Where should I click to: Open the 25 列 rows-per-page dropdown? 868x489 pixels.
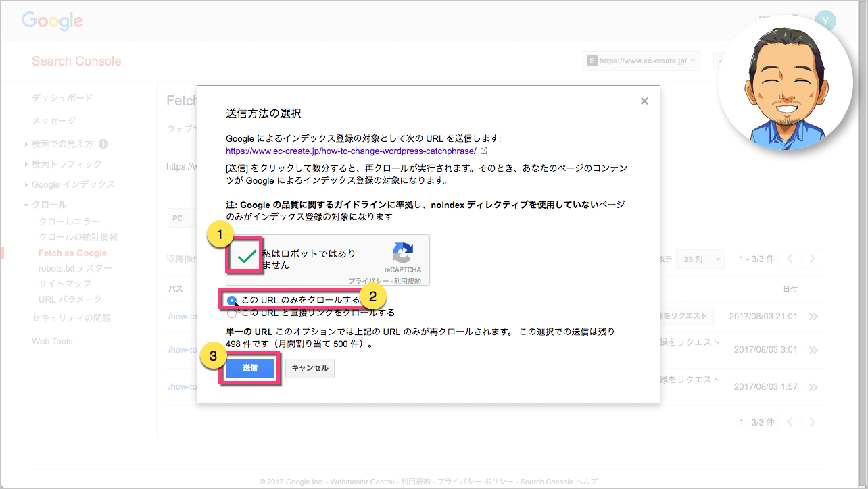pyautogui.click(x=700, y=259)
